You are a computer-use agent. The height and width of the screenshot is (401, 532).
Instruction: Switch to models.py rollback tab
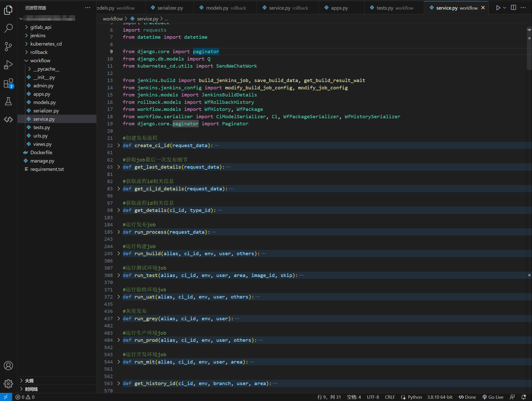pyautogui.click(x=225, y=8)
